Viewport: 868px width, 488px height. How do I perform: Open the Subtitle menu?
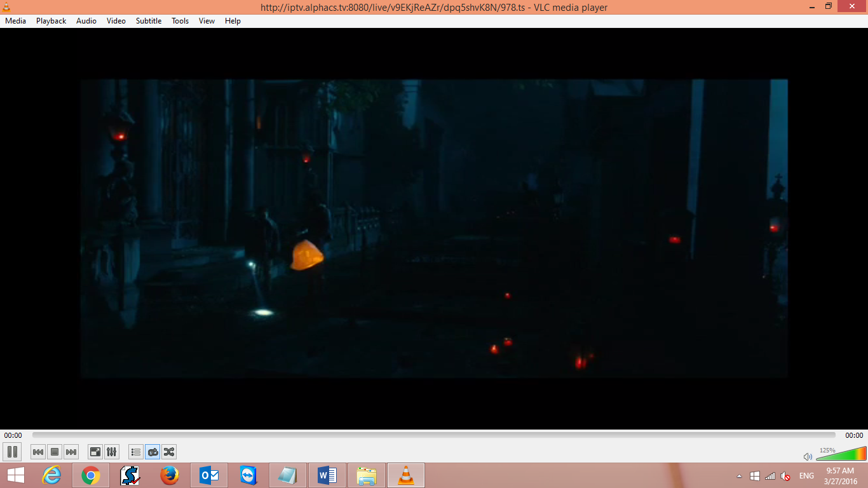pyautogui.click(x=149, y=21)
